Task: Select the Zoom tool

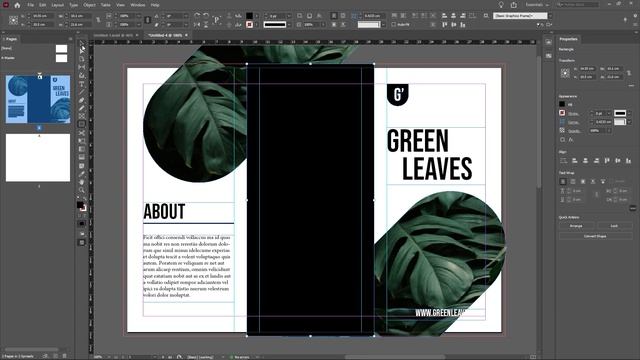Action: tap(82, 191)
